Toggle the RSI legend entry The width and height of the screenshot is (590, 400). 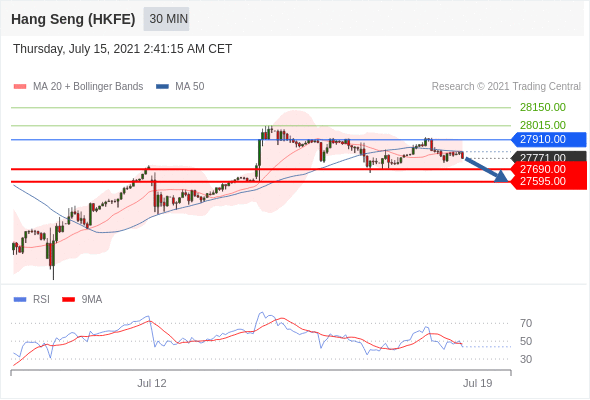click(31, 300)
